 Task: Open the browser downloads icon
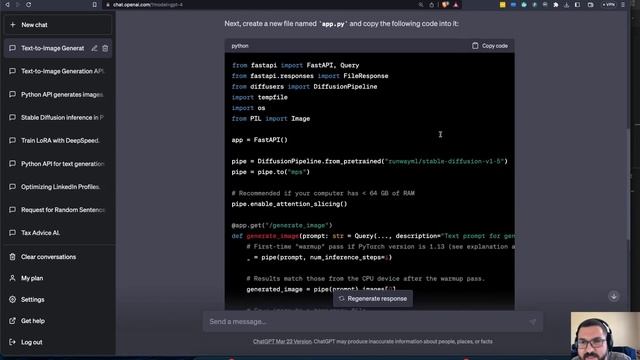(x=567, y=4)
